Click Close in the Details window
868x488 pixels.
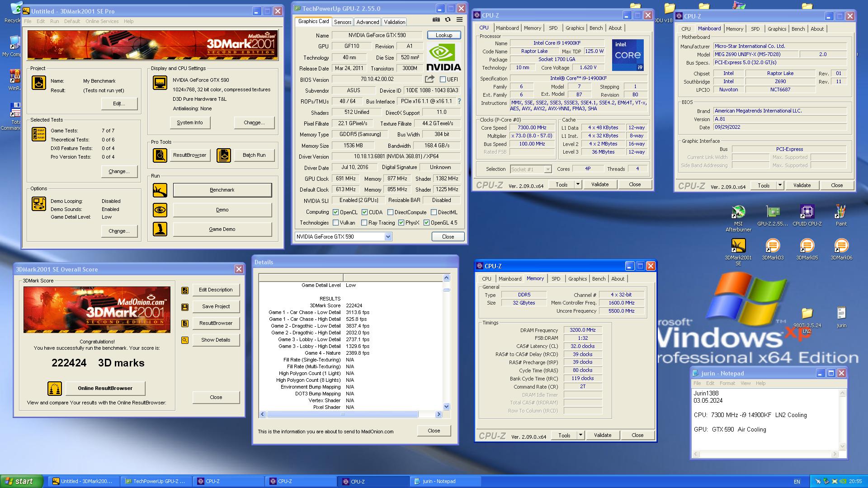click(x=434, y=431)
